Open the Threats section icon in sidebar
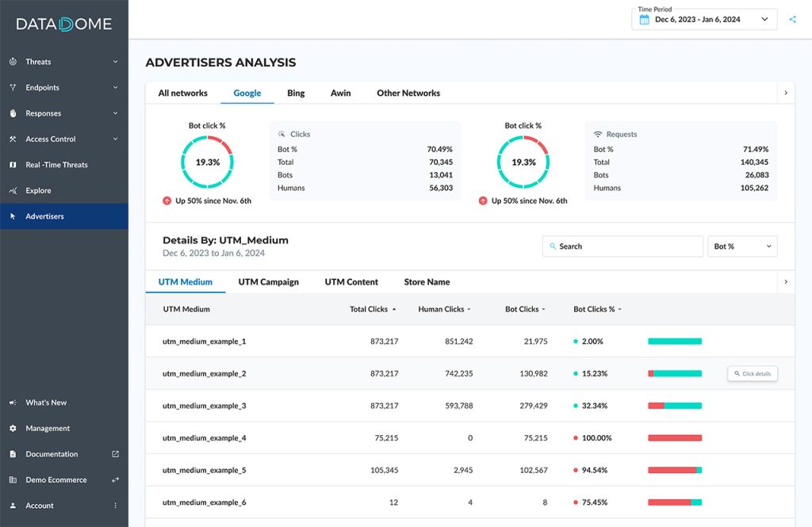 [x=13, y=61]
